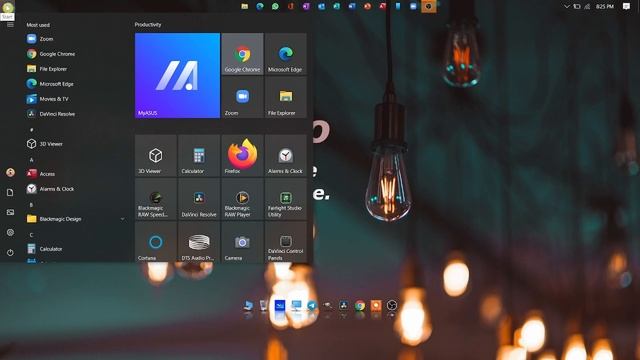Click the Most used heading

coord(38,25)
